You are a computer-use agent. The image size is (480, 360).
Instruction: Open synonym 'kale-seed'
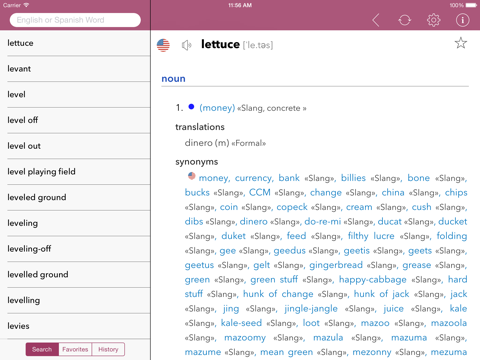[241, 323]
